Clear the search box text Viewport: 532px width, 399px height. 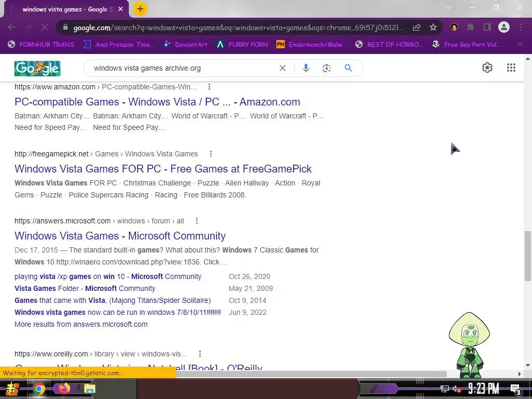coord(282,68)
